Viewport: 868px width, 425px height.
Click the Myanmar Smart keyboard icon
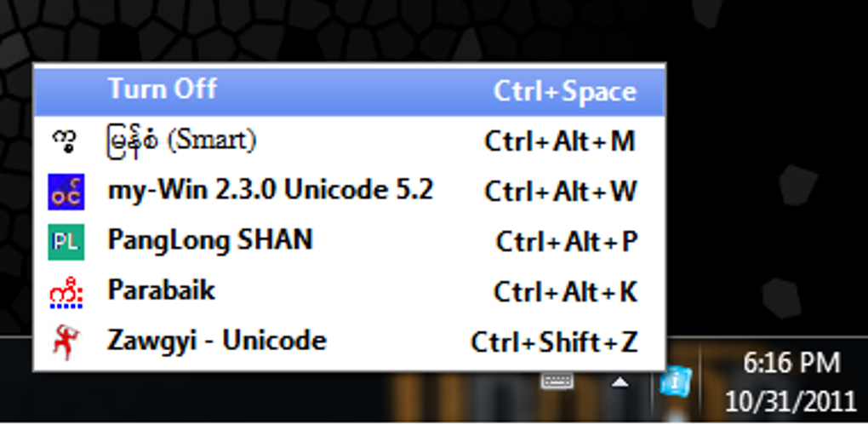(66, 139)
